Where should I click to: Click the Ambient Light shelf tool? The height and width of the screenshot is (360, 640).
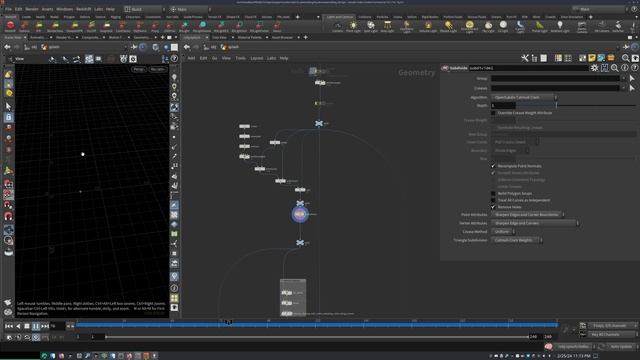560,27
